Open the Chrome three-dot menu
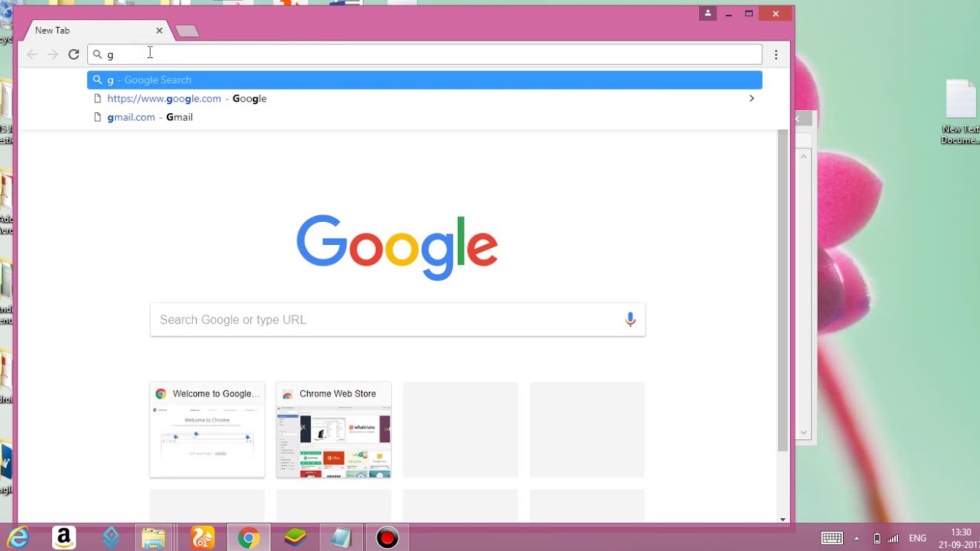 pos(776,54)
